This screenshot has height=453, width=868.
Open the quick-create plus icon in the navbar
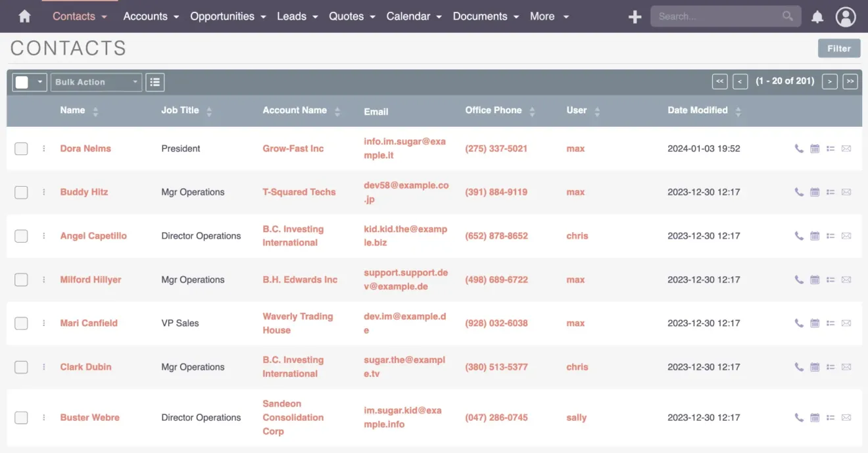(x=634, y=16)
